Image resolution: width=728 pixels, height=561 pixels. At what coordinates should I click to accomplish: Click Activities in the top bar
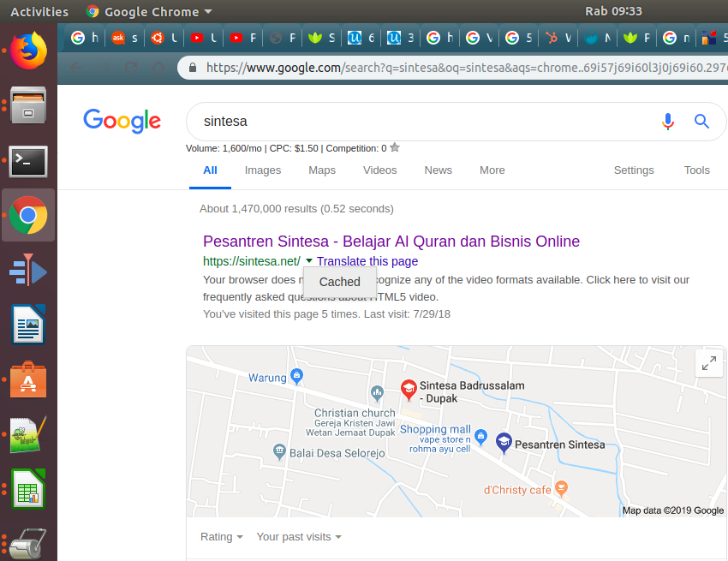(x=39, y=12)
